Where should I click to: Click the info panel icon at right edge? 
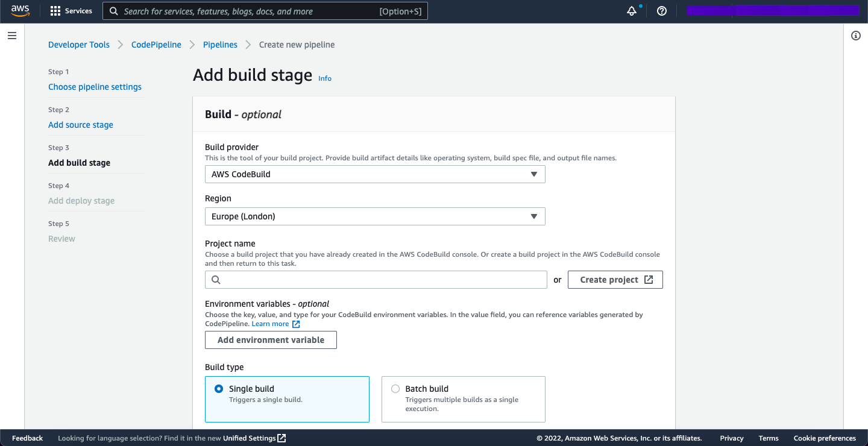click(856, 36)
